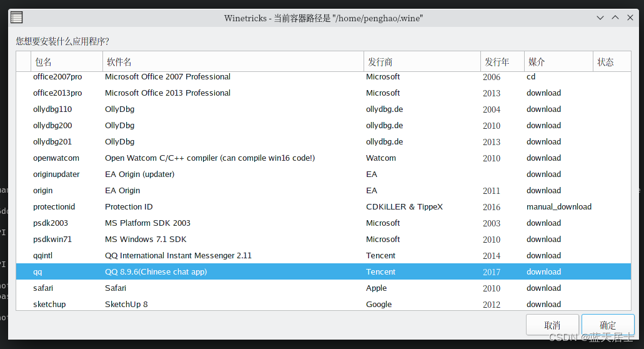Click QQ 8.9.6(Chinese chat app) entry
The width and height of the screenshot is (644, 349).
point(156,271)
